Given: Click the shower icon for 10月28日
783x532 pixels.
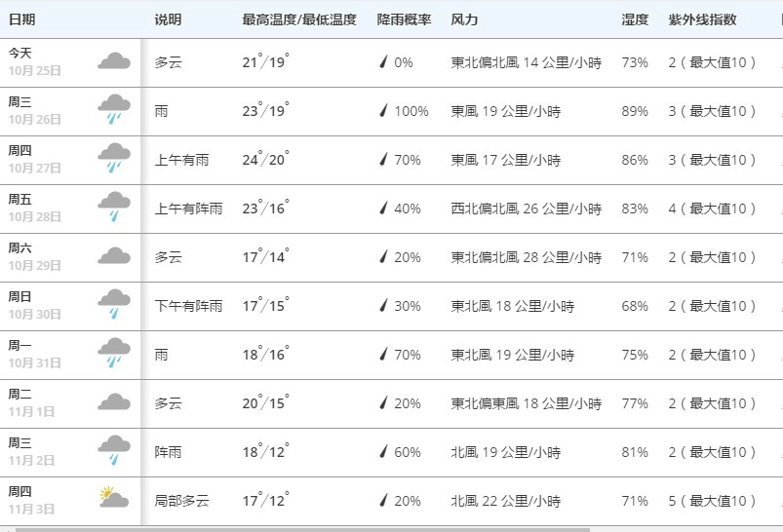Looking at the screenshot, I should (x=114, y=207).
